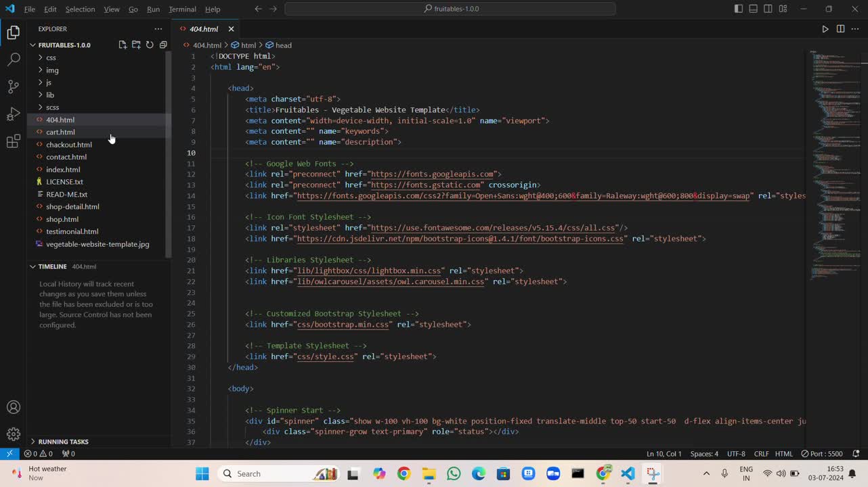Refresh the explorer file tree
The height and width of the screenshot is (487, 868).
150,45
